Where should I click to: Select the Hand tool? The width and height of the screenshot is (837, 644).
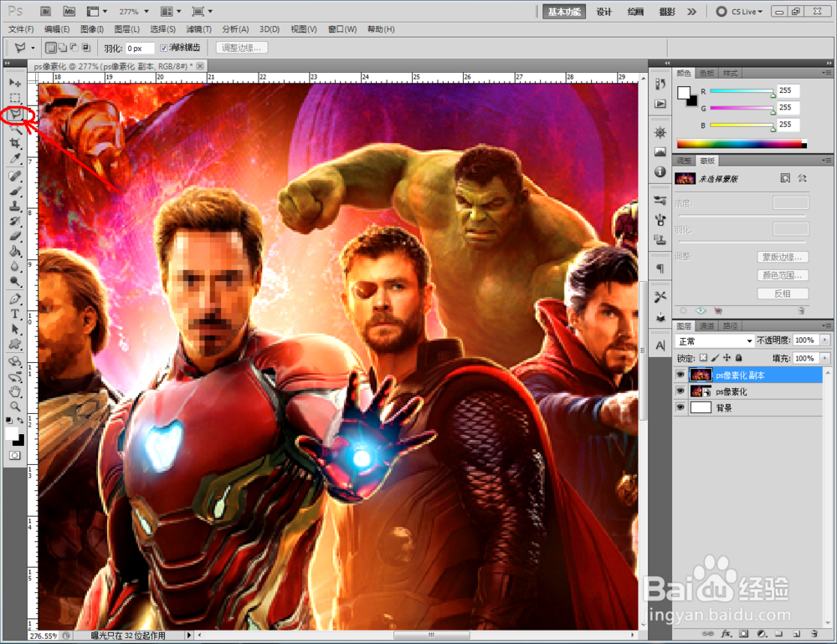coord(15,391)
